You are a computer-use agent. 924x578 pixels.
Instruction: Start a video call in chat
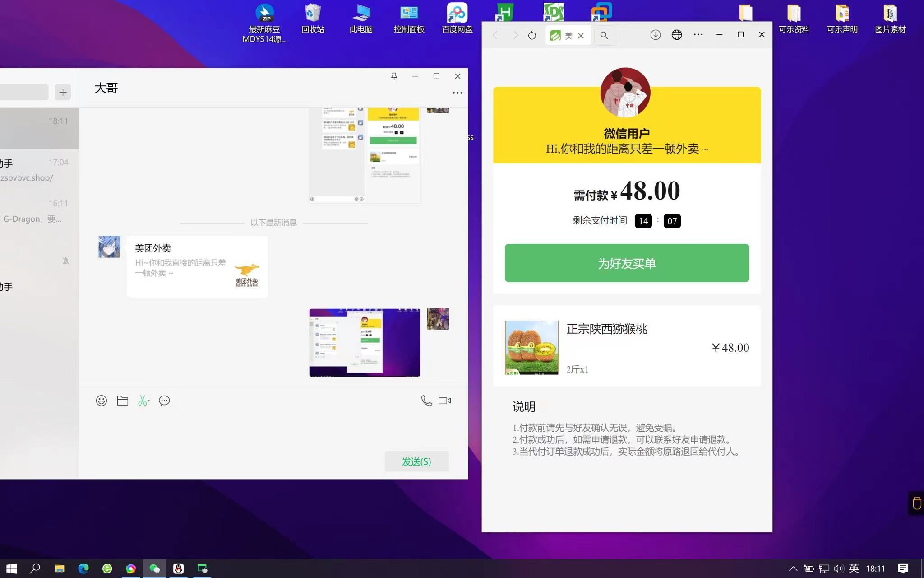tap(445, 401)
